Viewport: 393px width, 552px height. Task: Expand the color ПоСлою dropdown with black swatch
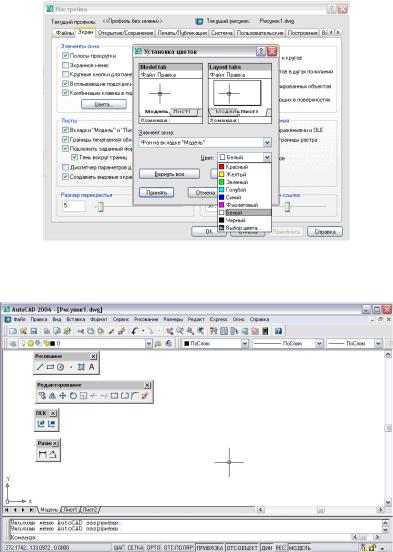pos(245,343)
